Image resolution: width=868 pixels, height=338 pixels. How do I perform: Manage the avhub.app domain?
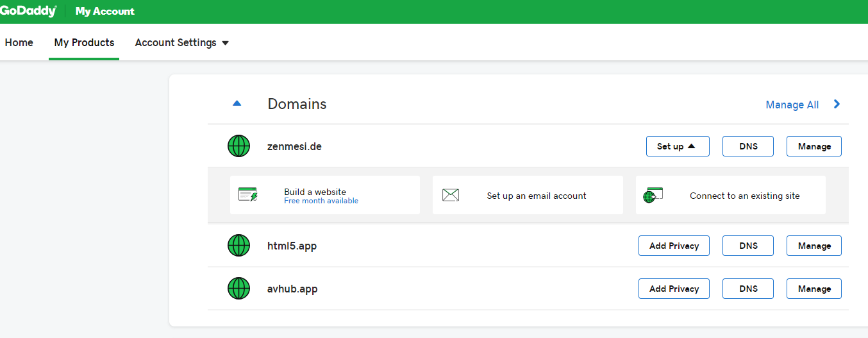(x=814, y=289)
